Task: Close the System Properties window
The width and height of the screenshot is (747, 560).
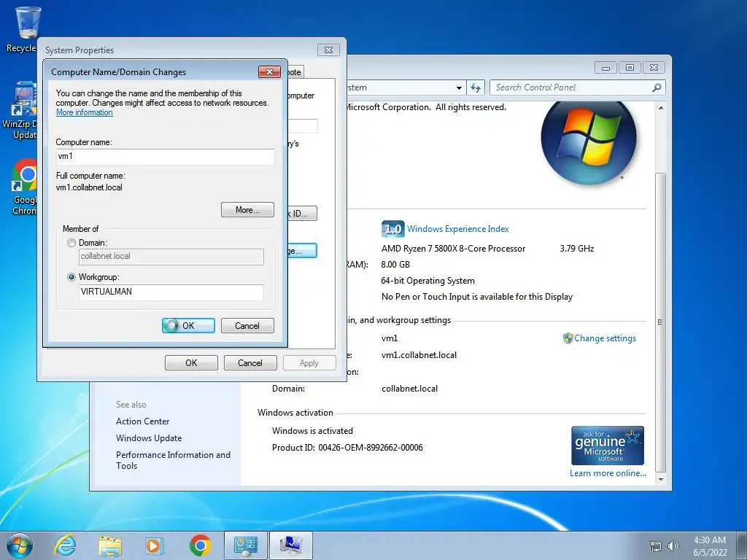Action: (x=328, y=50)
